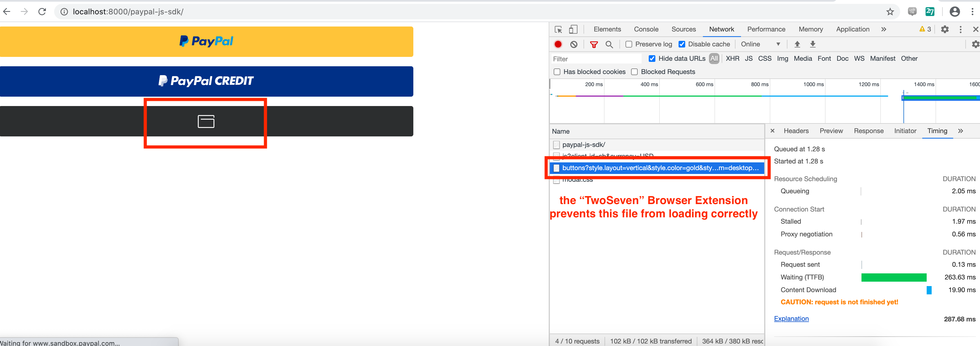
Task: Focus the network Filter text field
Action: click(x=596, y=59)
